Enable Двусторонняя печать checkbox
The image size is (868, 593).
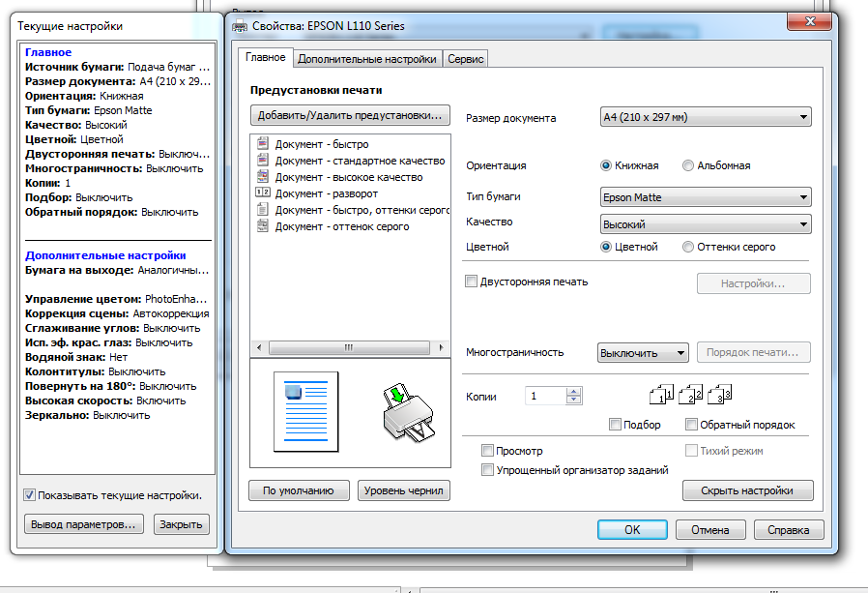(x=471, y=282)
